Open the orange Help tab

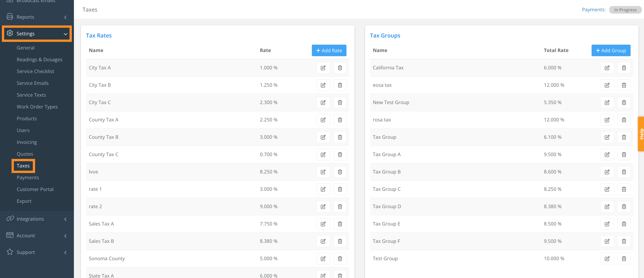pyautogui.click(x=641, y=134)
